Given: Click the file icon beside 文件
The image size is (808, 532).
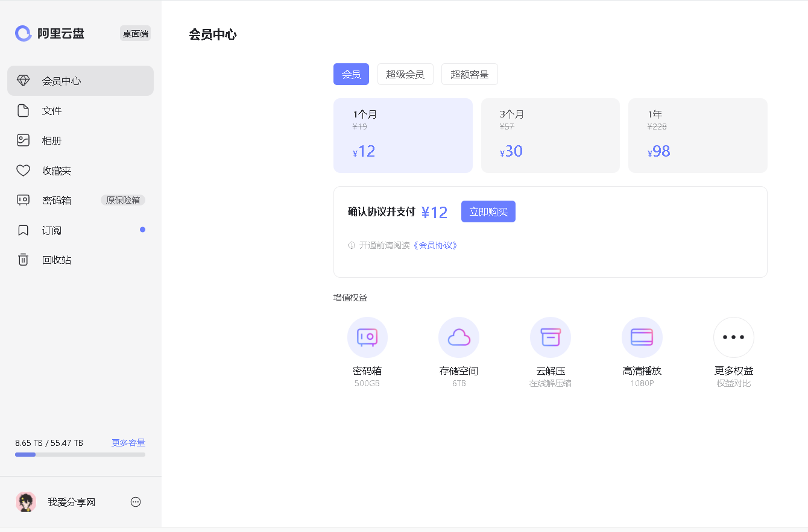Looking at the screenshot, I should (23, 111).
